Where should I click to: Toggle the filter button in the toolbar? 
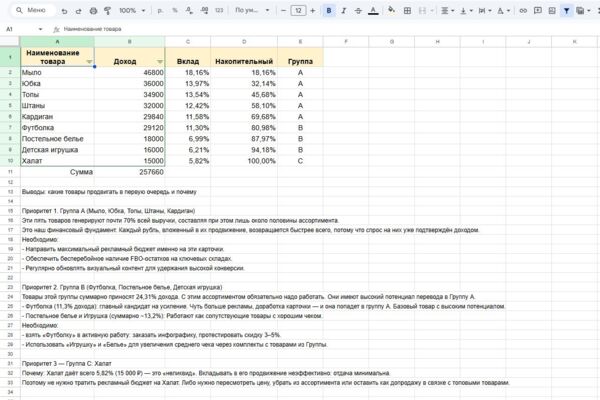click(567, 11)
